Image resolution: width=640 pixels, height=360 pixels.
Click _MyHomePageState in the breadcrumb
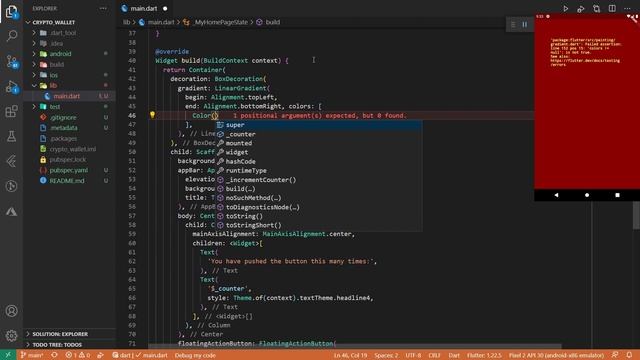[x=221, y=22]
